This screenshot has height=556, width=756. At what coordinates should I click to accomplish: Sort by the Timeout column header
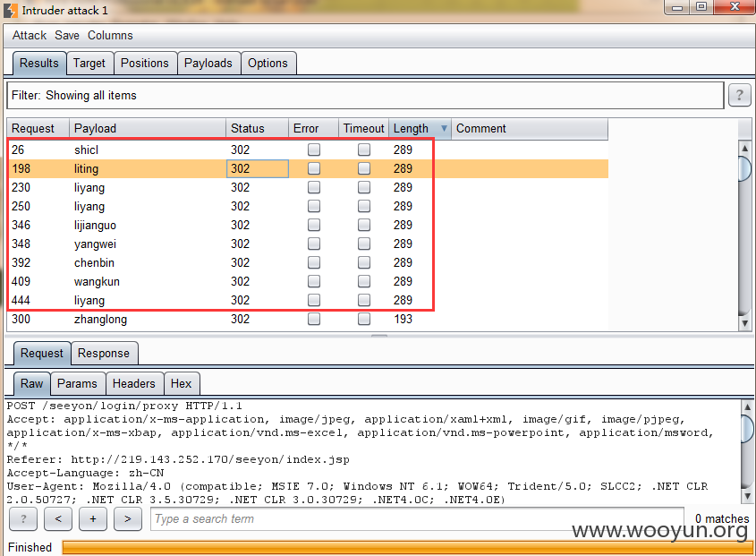363,128
